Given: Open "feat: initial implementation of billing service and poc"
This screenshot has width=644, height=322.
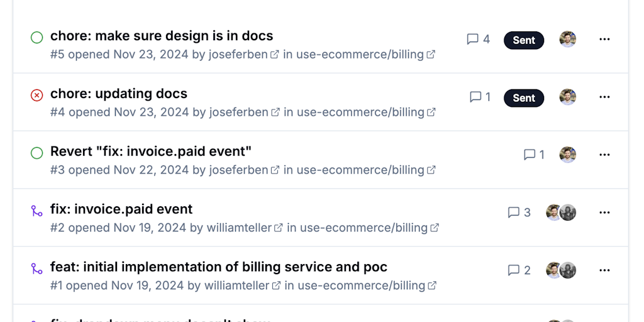Looking at the screenshot, I should [x=219, y=267].
